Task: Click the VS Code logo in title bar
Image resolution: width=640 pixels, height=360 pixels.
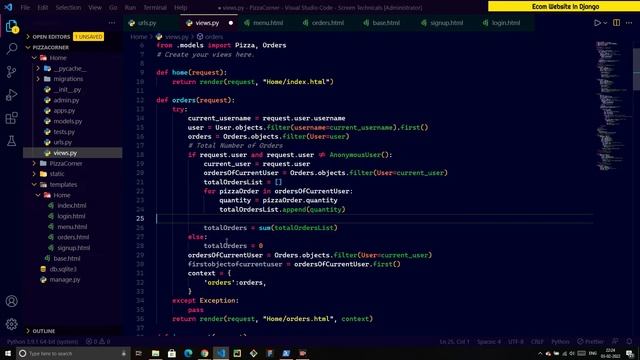Action: [9, 7]
